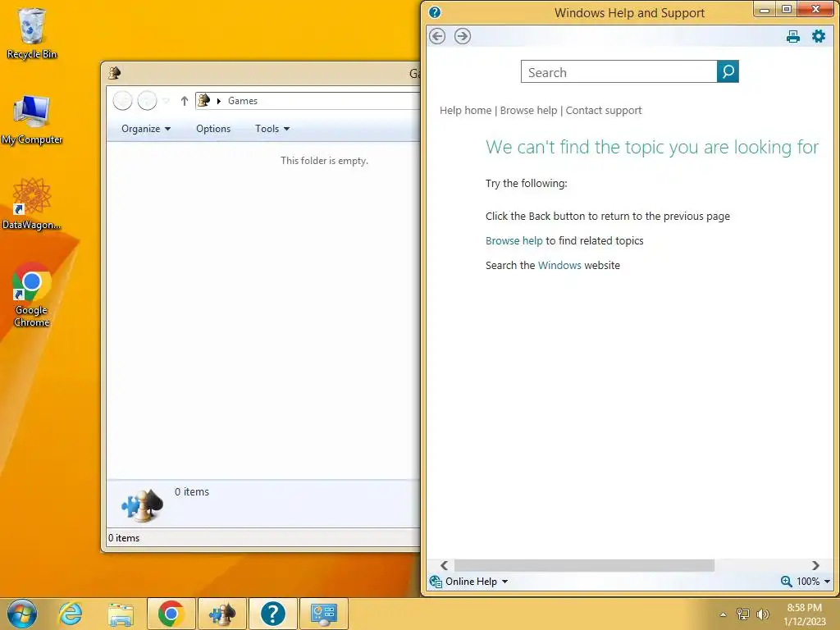This screenshot has width=840, height=630.
Task: Click the taskbar clock 8:58 PM
Action: (x=804, y=608)
